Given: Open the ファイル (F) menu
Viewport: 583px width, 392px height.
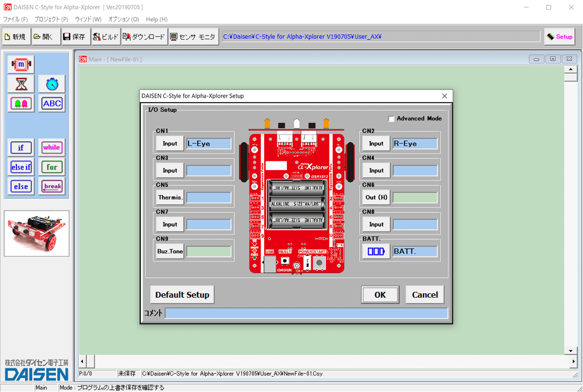Looking at the screenshot, I should coord(16,19).
